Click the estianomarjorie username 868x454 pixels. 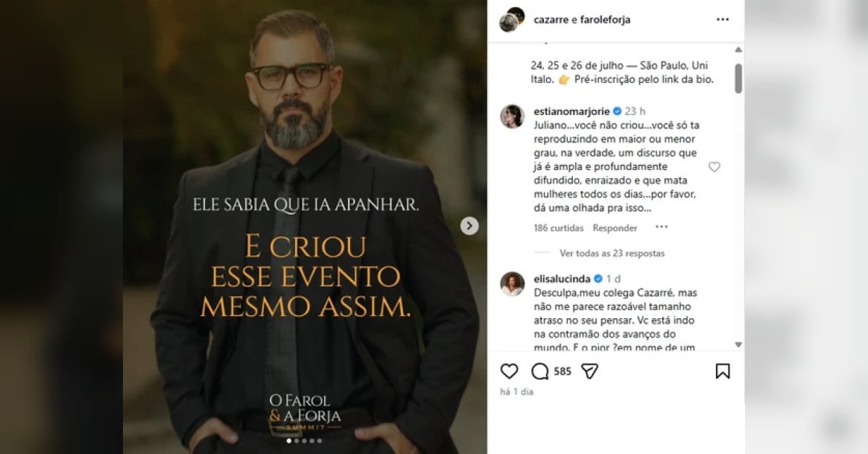tap(571, 111)
